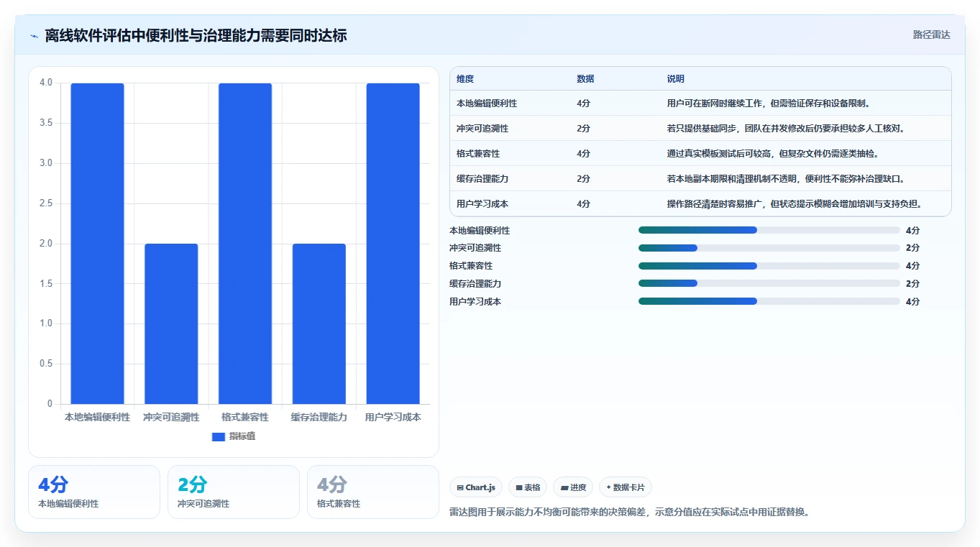Click the 数据卡片 chip button
The image size is (980, 547).
coord(626,487)
